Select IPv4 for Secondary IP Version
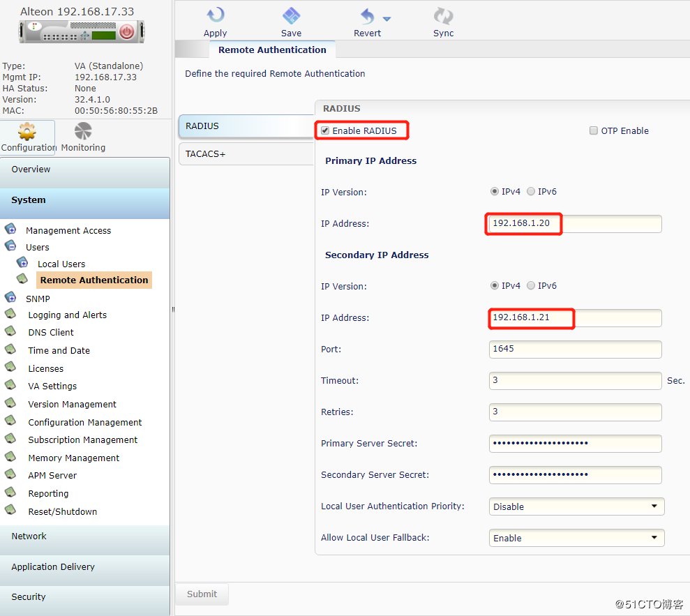This screenshot has height=616, width=690. pyautogui.click(x=495, y=285)
